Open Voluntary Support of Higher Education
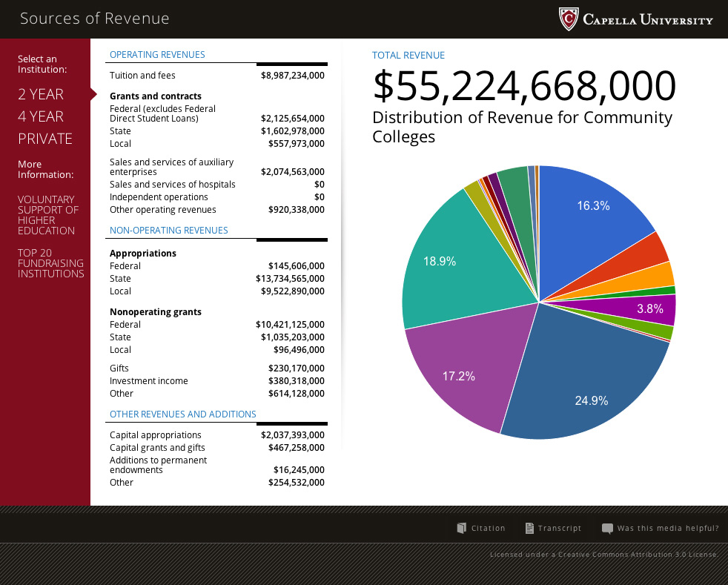The height and width of the screenshot is (585, 728). (x=47, y=215)
